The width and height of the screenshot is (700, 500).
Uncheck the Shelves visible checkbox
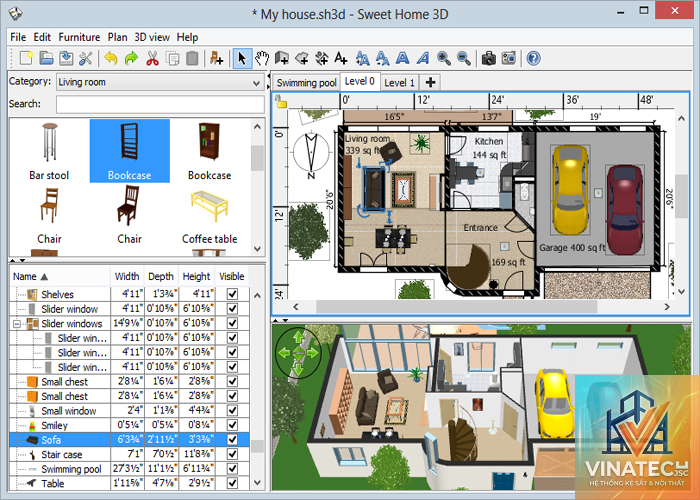(232, 294)
